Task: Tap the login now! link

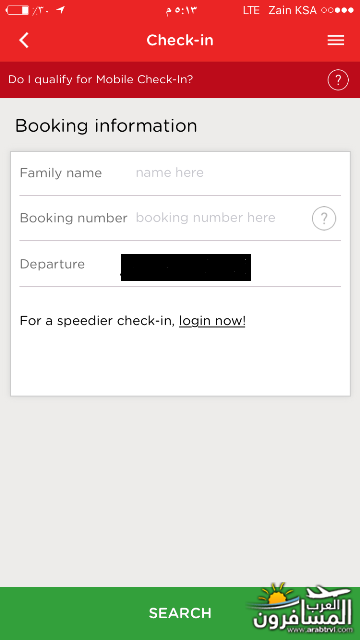Action: click(x=212, y=321)
